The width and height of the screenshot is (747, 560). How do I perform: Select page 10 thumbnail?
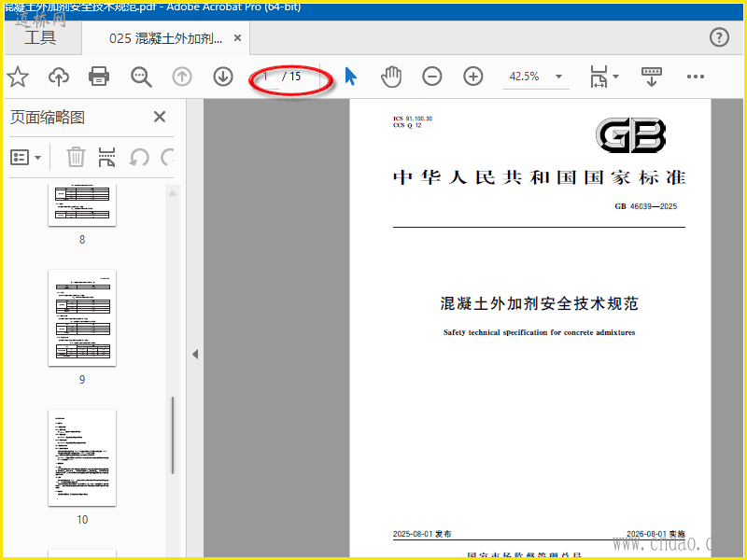[x=82, y=457]
